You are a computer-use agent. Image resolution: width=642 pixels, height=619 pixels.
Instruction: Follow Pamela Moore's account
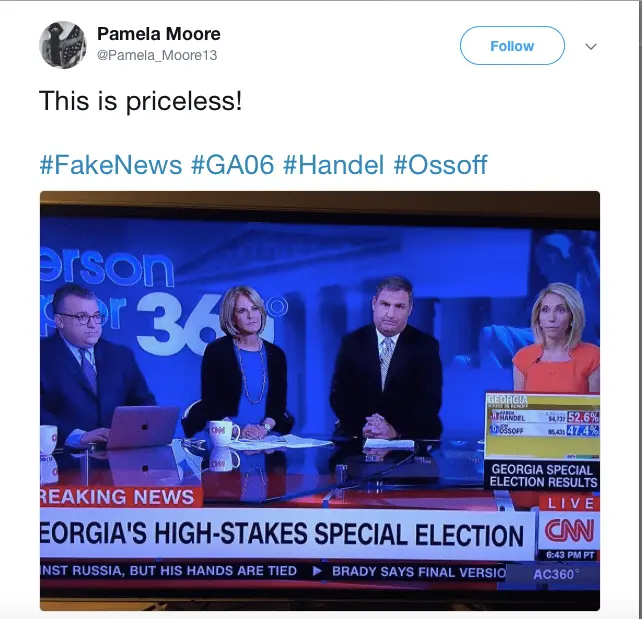click(512, 46)
